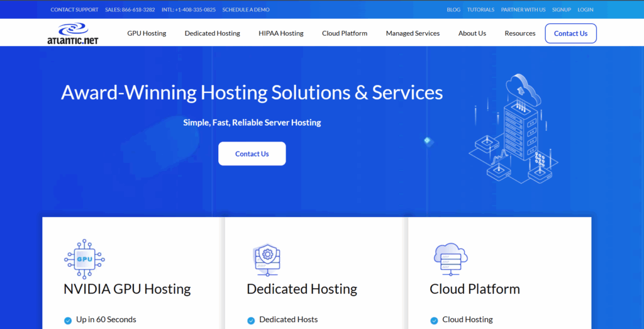Click checkmark icon beside Cloud Hosting

point(434,320)
